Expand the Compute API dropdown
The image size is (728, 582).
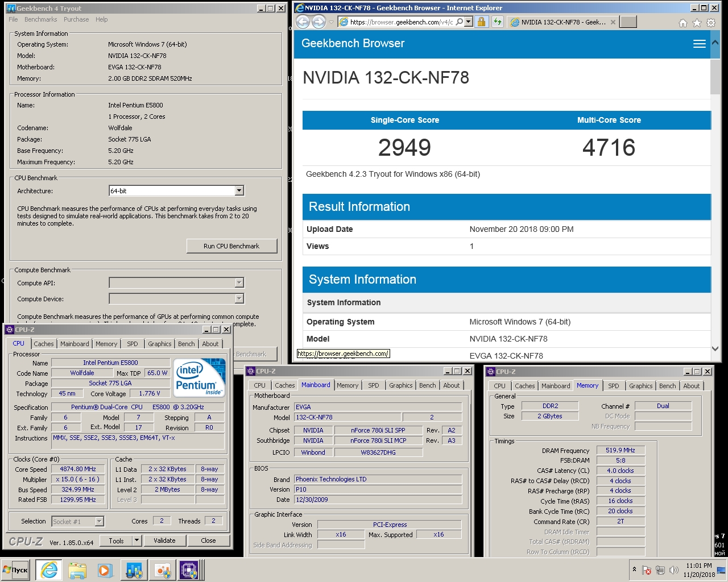(239, 282)
